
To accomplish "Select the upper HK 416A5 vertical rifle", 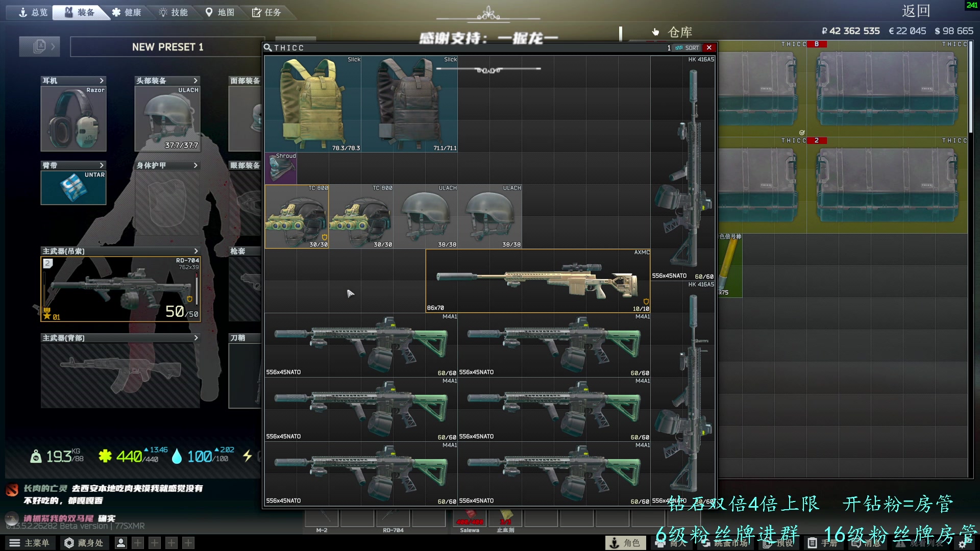I will coord(683,168).
